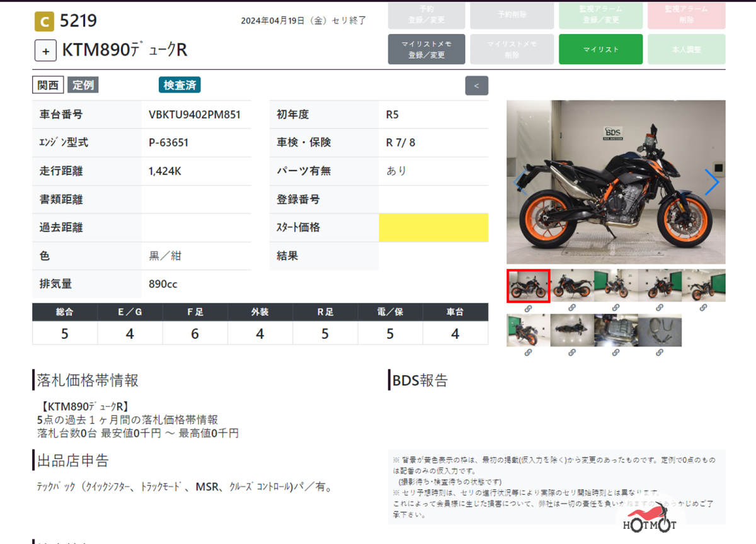Click the 書類距離 label
This screenshot has width=756, height=544.
pos(61,199)
